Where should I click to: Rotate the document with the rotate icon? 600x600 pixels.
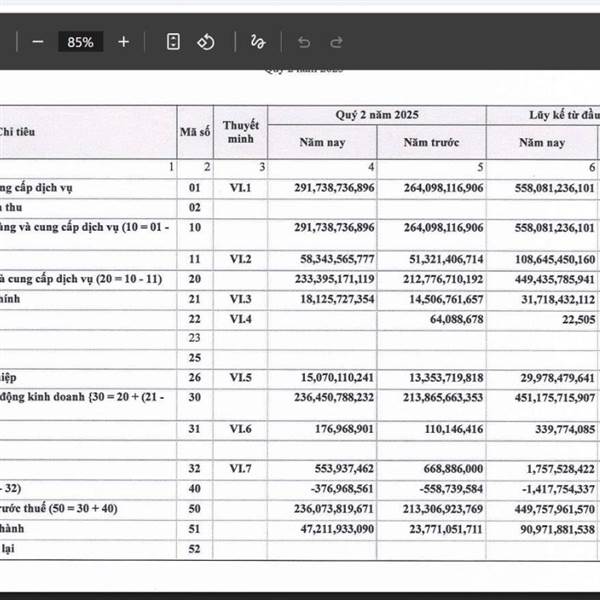coord(206,42)
